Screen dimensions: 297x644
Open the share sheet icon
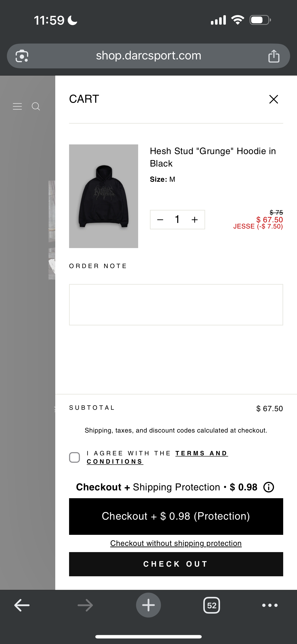pyautogui.click(x=274, y=56)
